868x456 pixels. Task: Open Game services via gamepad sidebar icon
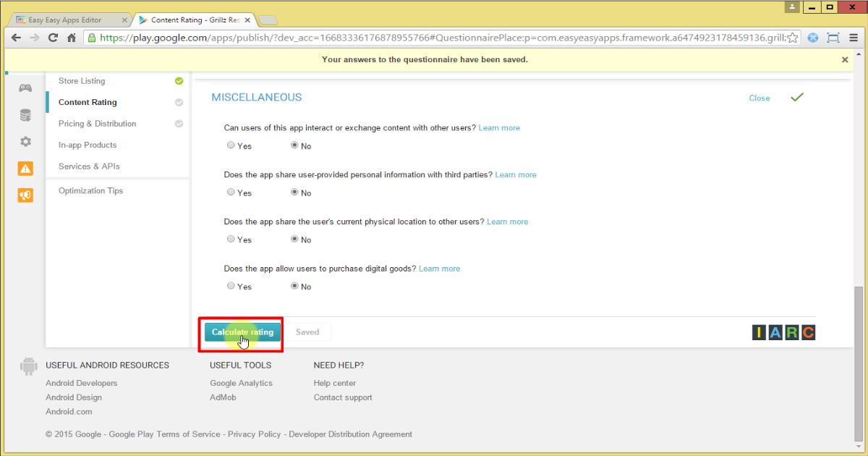point(25,87)
